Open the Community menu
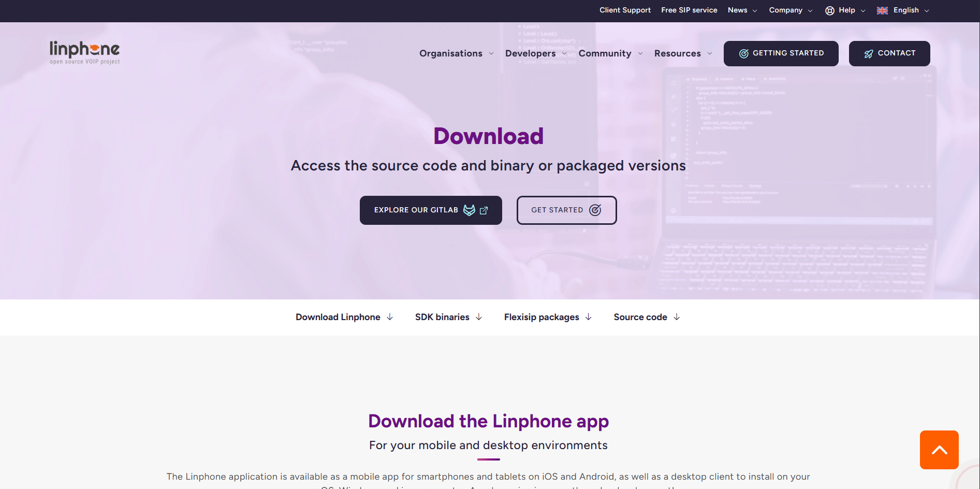Viewport: 980px width, 489px height. point(605,53)
